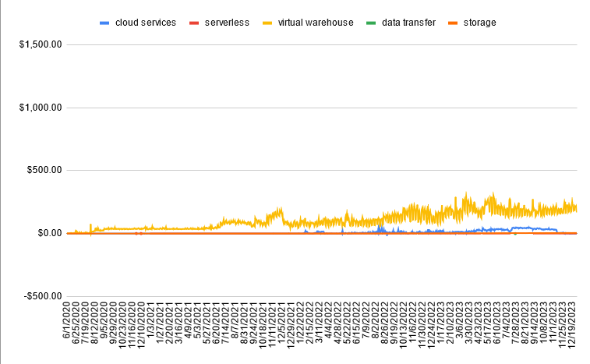Click the $1,500.00 y-axis label

click(40, 44)
